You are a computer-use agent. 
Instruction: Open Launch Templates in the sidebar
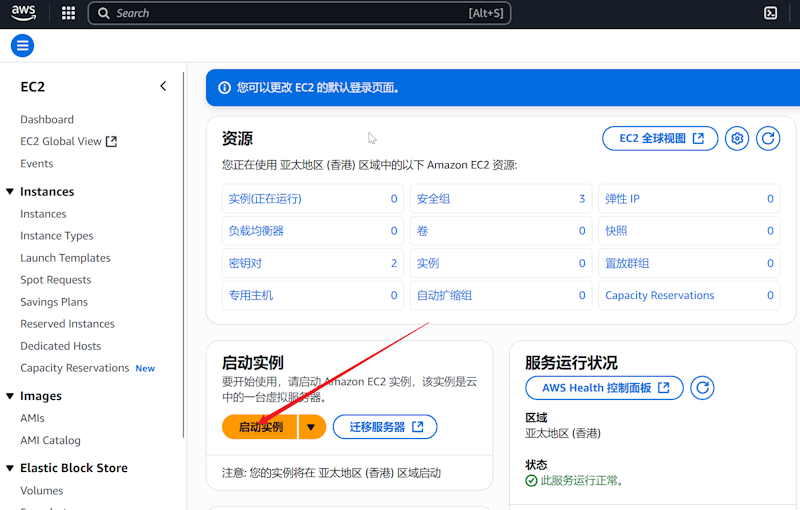point(65,258)
